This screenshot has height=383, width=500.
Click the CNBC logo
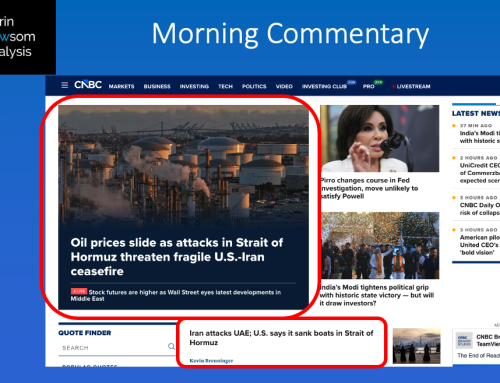[x=88, y=85]
